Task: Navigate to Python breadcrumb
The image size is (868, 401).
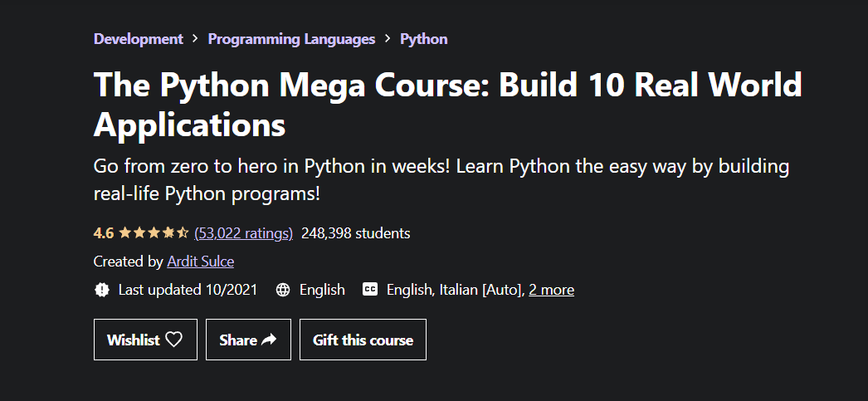Action: tap(423, 39)
